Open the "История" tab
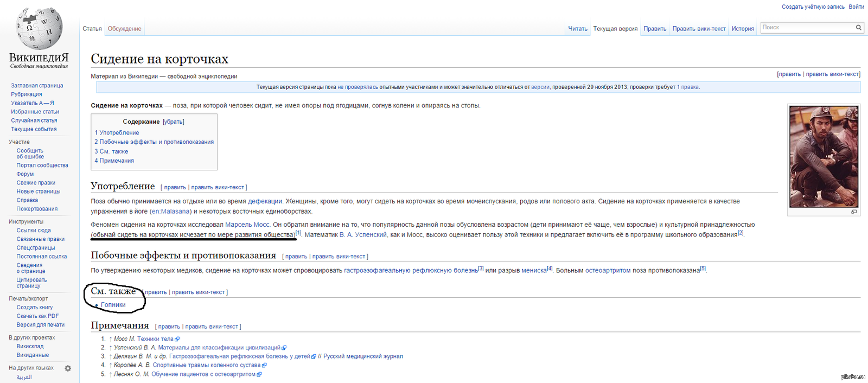The width and height of the screenshot is (868, 383). 742,29
